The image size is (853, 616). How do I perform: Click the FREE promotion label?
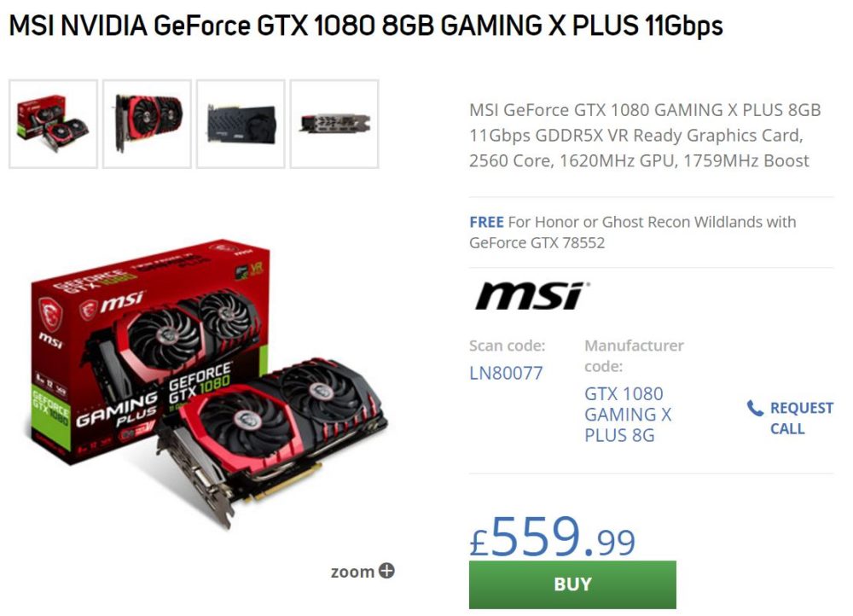click(486, 222)
